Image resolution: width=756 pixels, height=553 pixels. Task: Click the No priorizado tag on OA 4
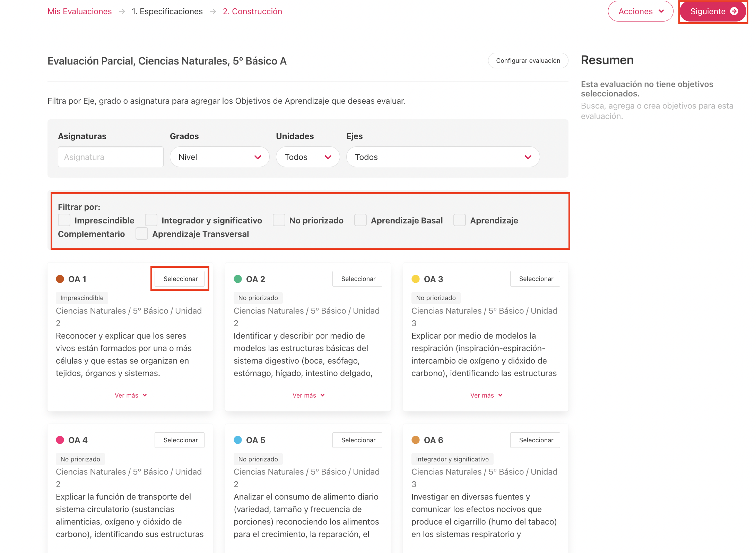pos(80,459)
